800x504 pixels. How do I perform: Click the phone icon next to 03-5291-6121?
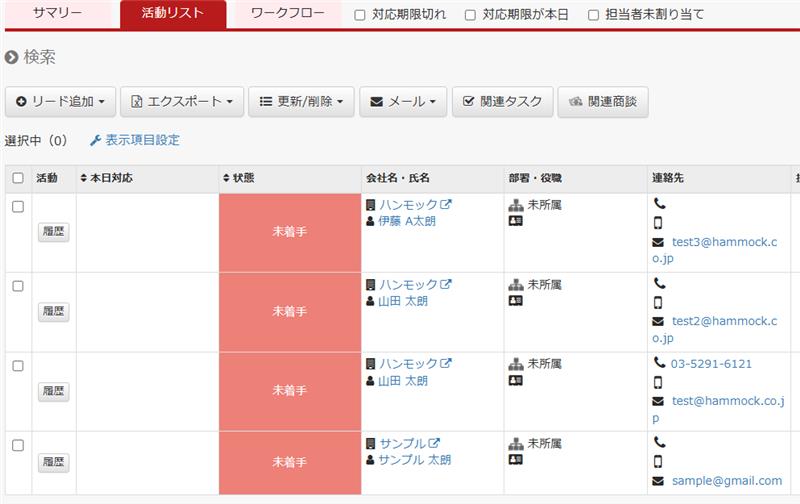click(x=659, y=363)
